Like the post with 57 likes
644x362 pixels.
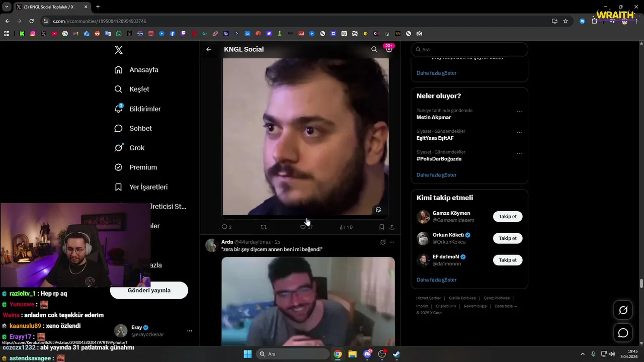click(306, 227)
